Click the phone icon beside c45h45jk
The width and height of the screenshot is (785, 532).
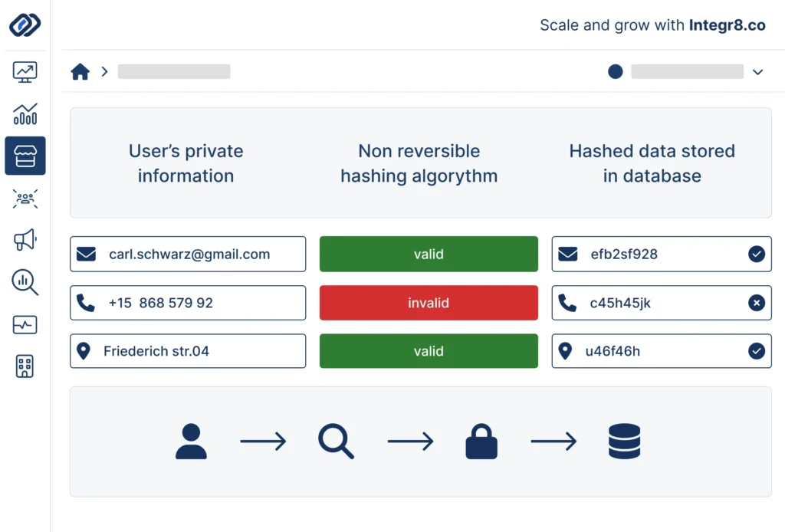pyautogui.click(x=567, y=303)
